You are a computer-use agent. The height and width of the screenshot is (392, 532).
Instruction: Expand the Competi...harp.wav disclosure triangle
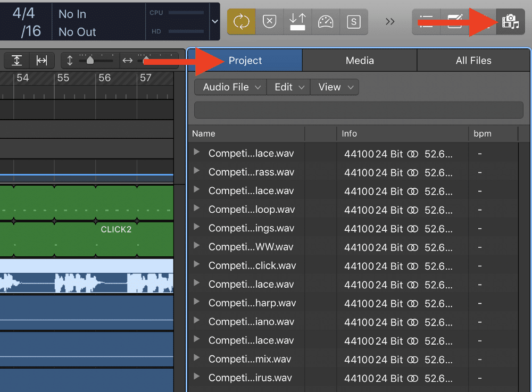coord(196,301)
